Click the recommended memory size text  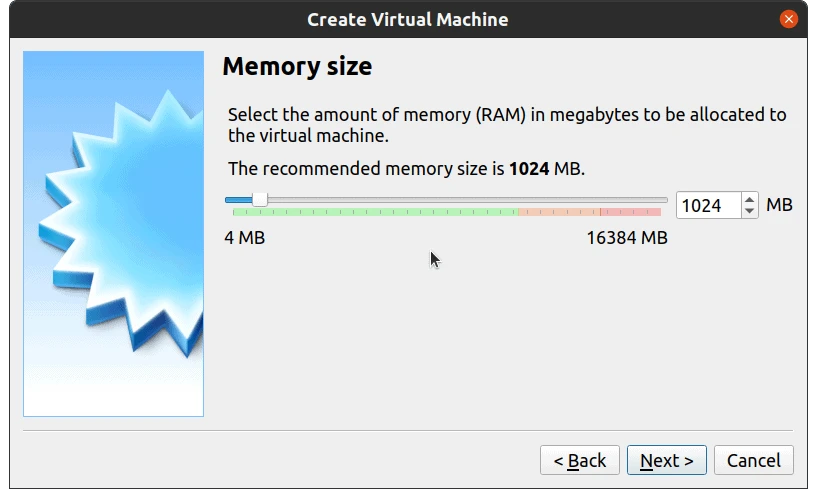[406, 169]
